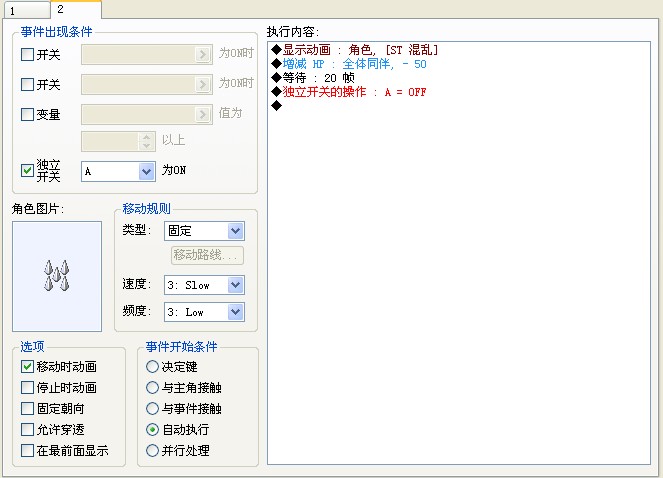Image resolution: width=663 pixels, height=478 pixels.
Task: Choose the 并行处理 parallel process trigger
Action: [152, 450]
